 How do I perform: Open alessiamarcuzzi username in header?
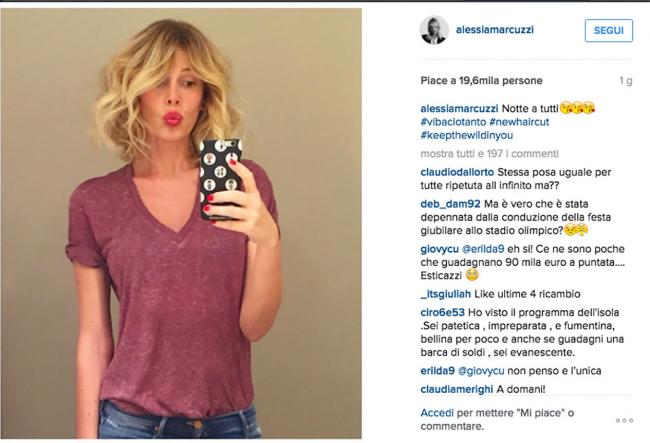point(495,30)
